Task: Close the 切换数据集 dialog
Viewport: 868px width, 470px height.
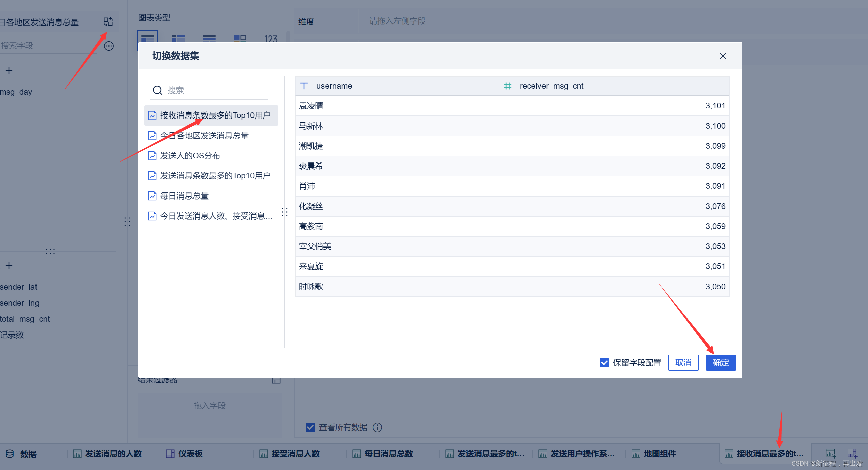Action: point(723,56)
